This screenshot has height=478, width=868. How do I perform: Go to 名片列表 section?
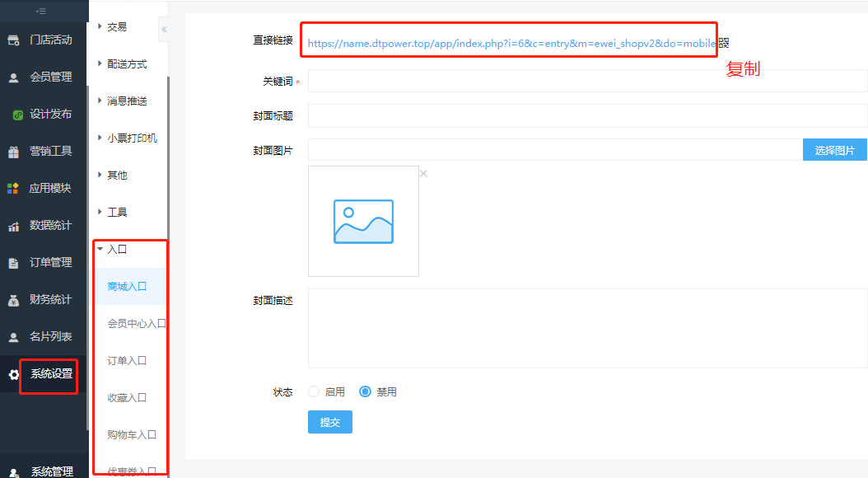click(51, 337)
